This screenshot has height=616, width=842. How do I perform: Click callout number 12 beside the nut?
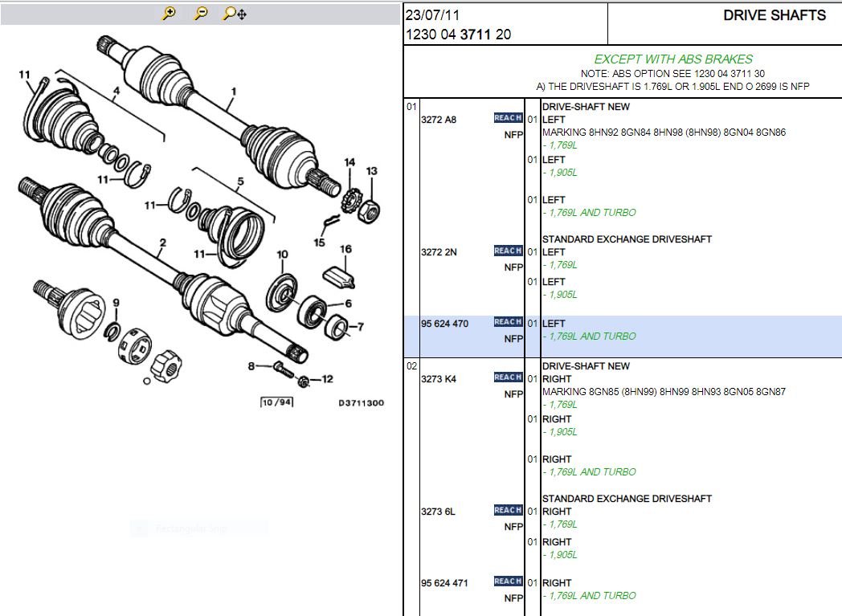[x=328, y=379]
